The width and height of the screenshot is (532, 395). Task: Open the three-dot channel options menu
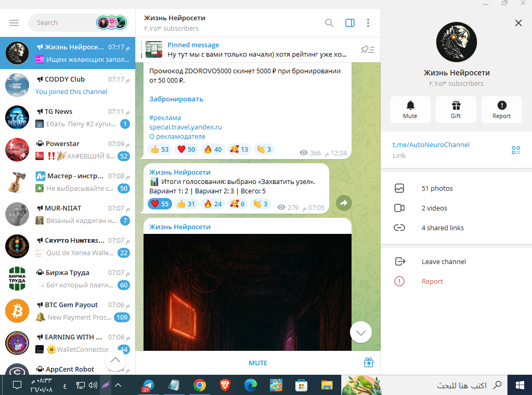(x=368, y=23)
